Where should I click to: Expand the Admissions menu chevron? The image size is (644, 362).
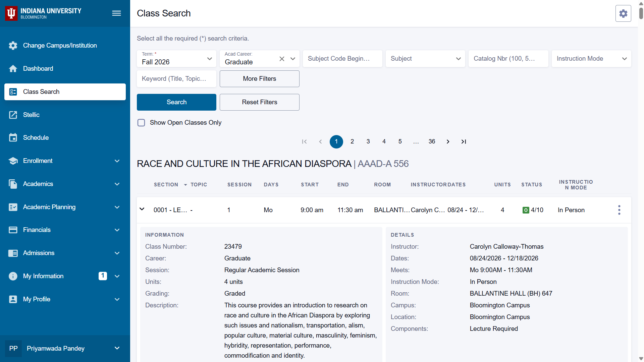[x=117, y=253]
